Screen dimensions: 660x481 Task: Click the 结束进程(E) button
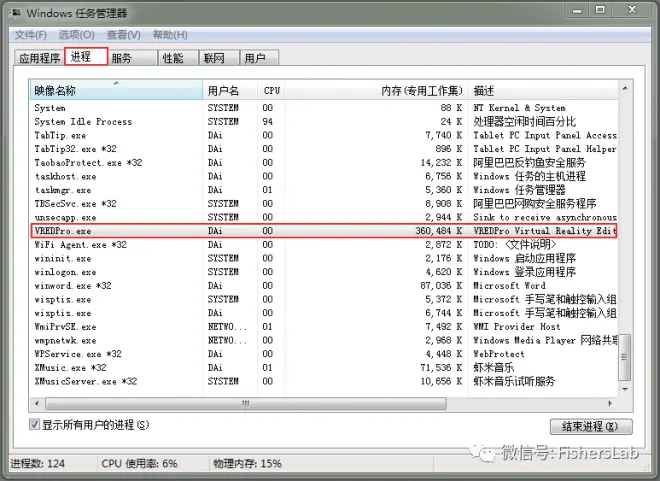point(591,427)
